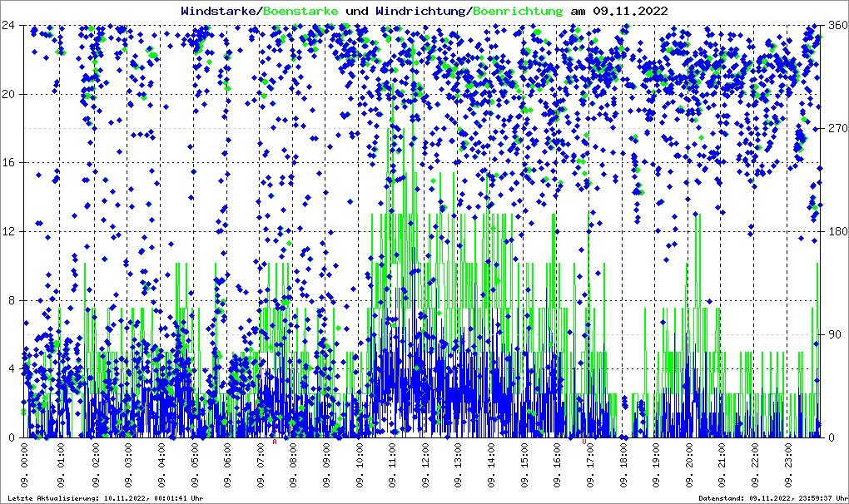Click the 13:00 time axis label
The width and height of the screenshot is (849, 504).
[x=459, y=466]
